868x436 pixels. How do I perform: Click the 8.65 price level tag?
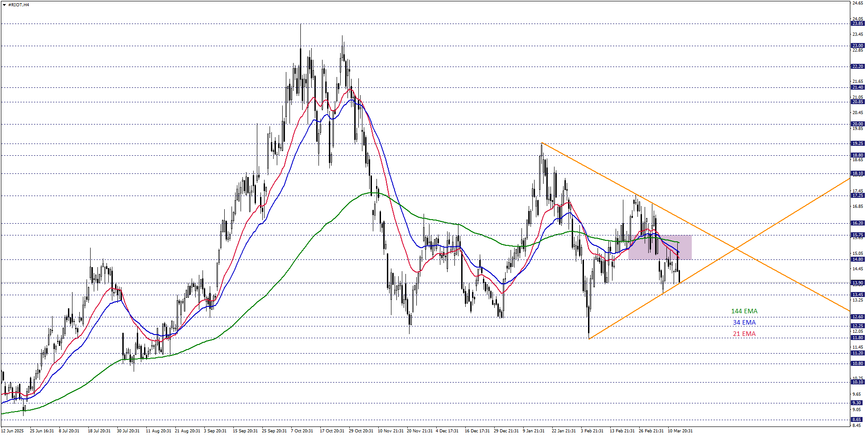click(857, 420)
